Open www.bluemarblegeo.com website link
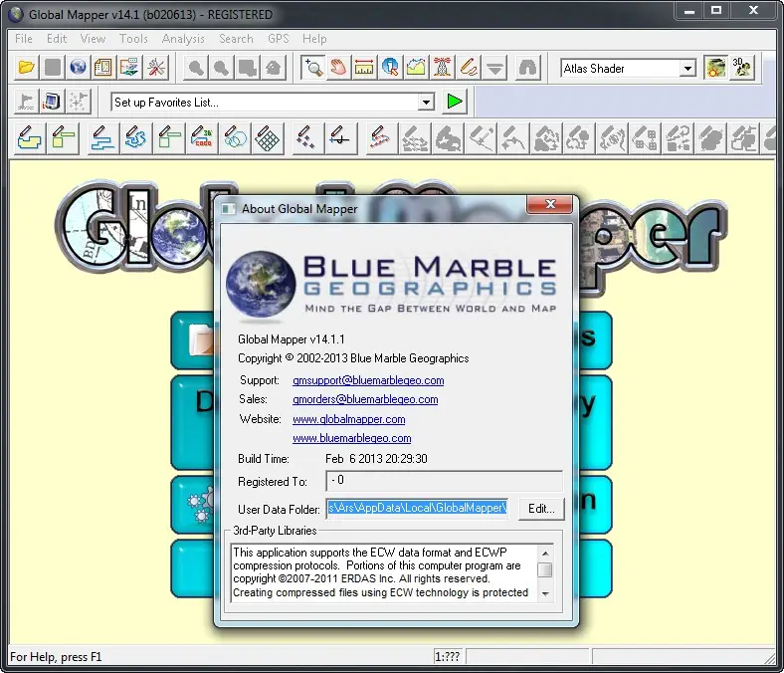784x673 pixels. tap(352, 438)
